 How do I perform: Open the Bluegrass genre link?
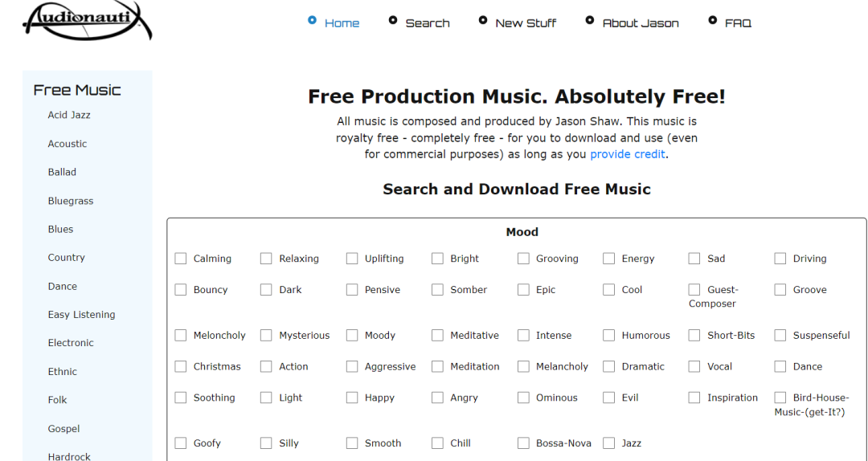72,201
